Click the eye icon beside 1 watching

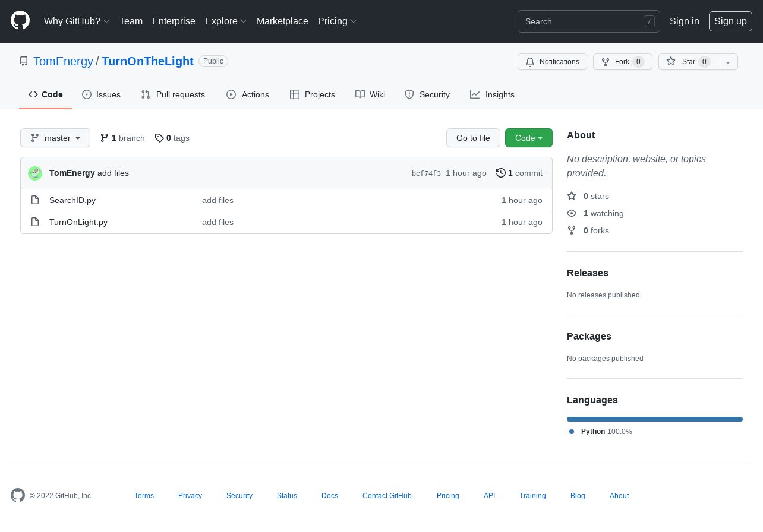point(572,213)
